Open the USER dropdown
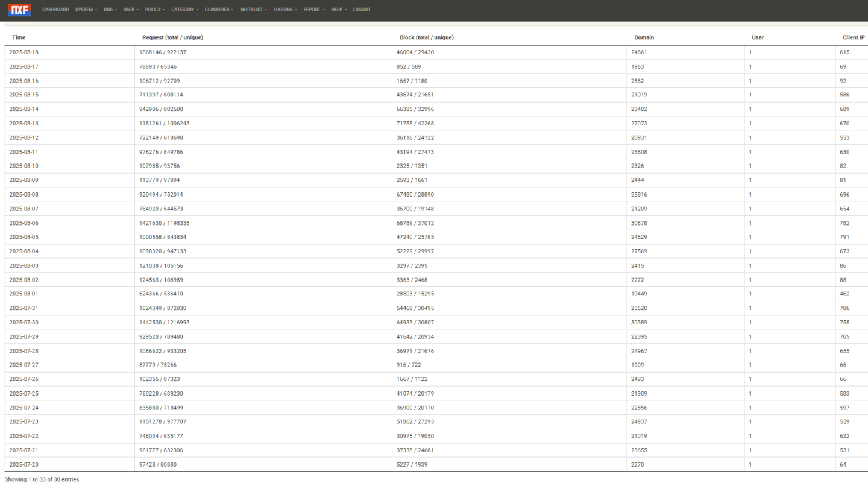The height and width of the screenshot is (486, 868). point(130,9)
